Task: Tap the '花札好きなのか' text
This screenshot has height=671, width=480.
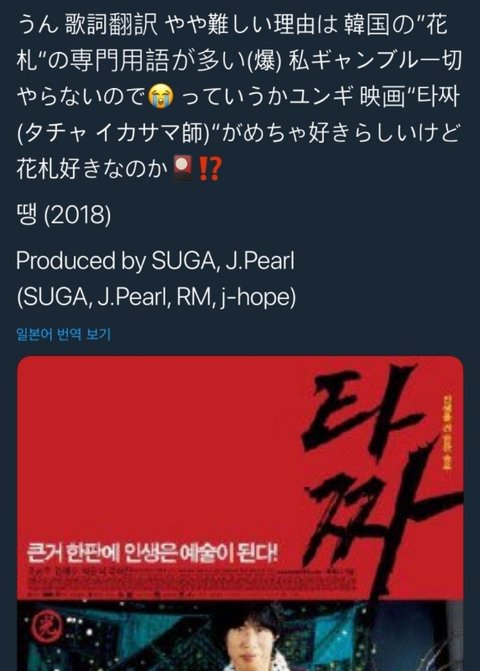Action: (92, 169)
